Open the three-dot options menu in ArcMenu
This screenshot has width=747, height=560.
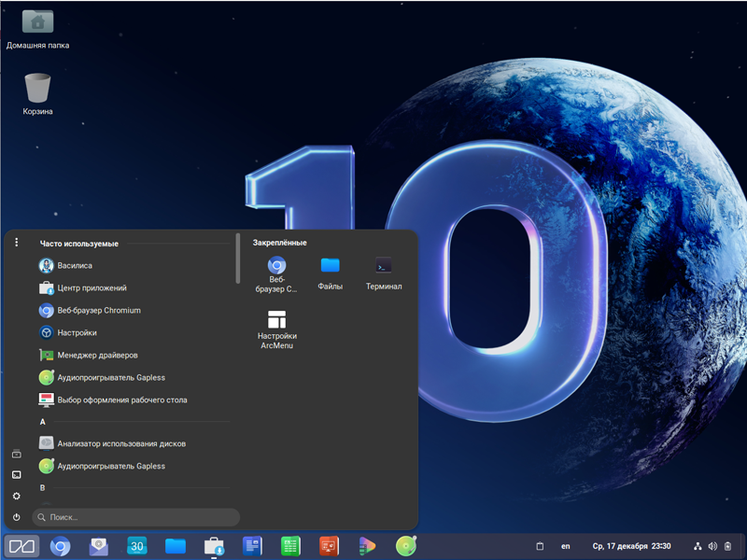tap(17, 242)
